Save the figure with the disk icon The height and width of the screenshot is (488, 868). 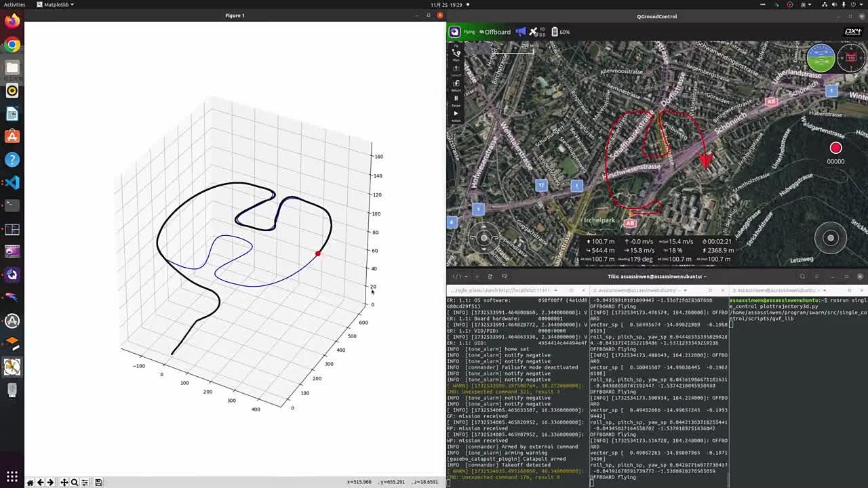98,483
